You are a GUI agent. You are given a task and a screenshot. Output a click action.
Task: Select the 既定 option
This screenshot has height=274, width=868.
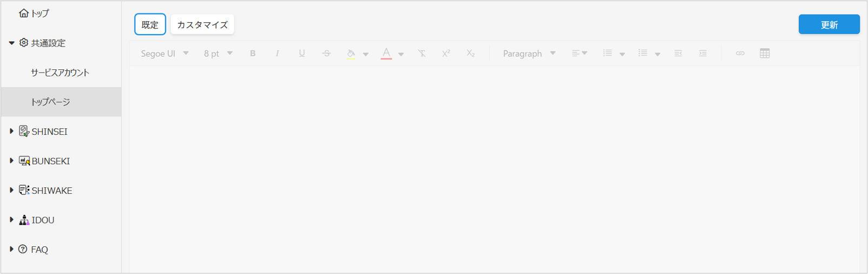point(150,25)
